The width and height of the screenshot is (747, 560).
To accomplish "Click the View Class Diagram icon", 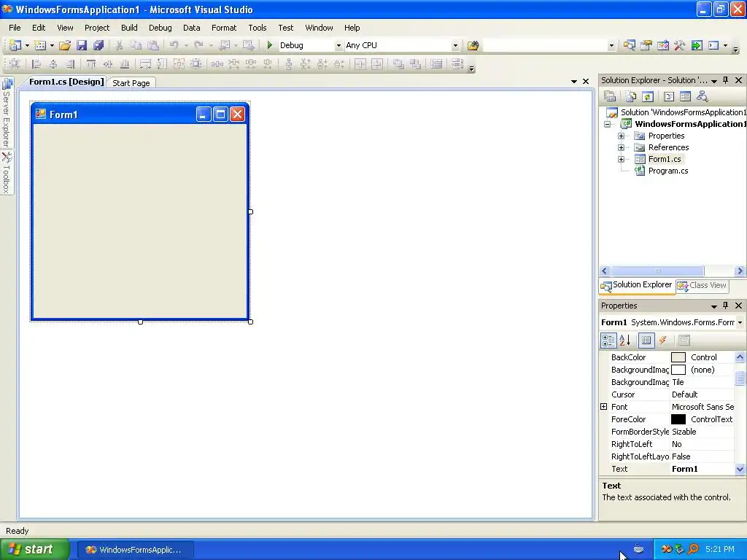I will pos(703,97).
